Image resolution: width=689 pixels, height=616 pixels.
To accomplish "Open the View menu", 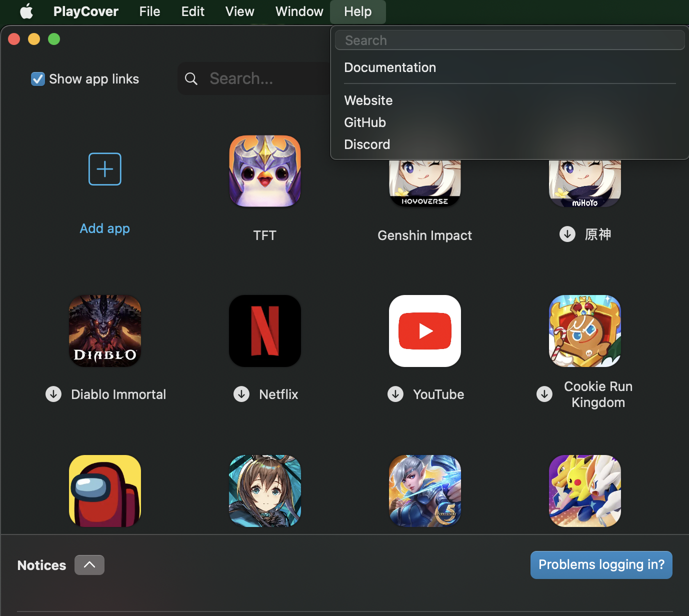I will tap(240, 11).
